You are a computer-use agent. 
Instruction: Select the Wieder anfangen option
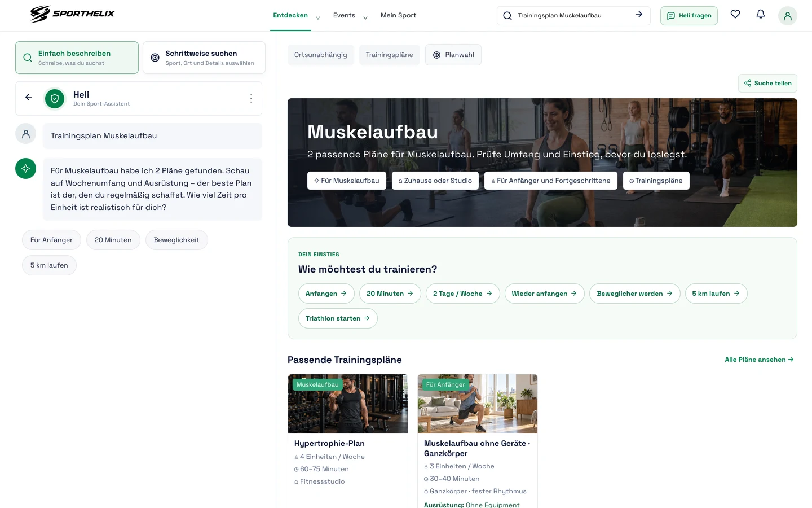coord(545,294)
